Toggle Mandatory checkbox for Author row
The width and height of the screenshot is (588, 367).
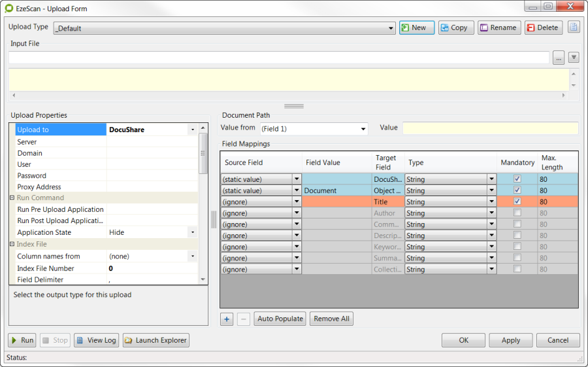click(x=517, y=213)
